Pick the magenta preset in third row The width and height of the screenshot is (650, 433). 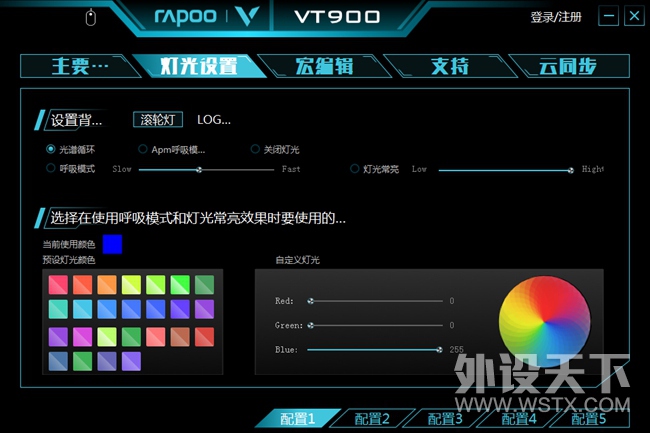[82, 337]
